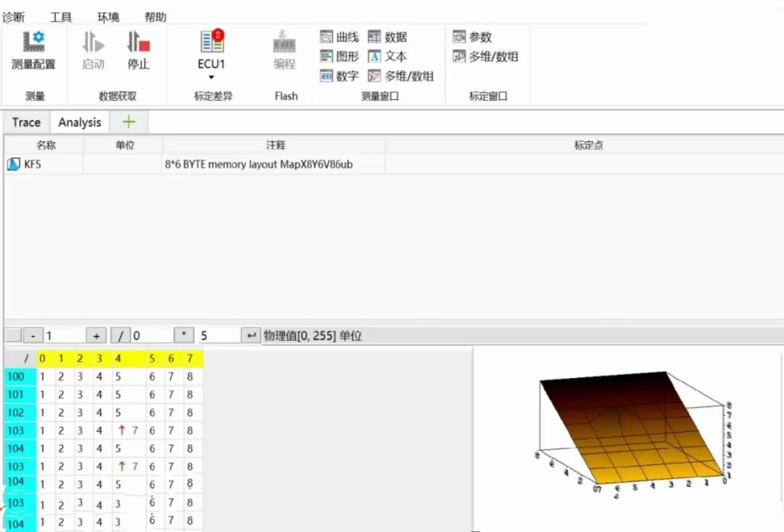784x532 pixels.
Task: Click the enter apply arrow button
Action: [x=251, y=335]
